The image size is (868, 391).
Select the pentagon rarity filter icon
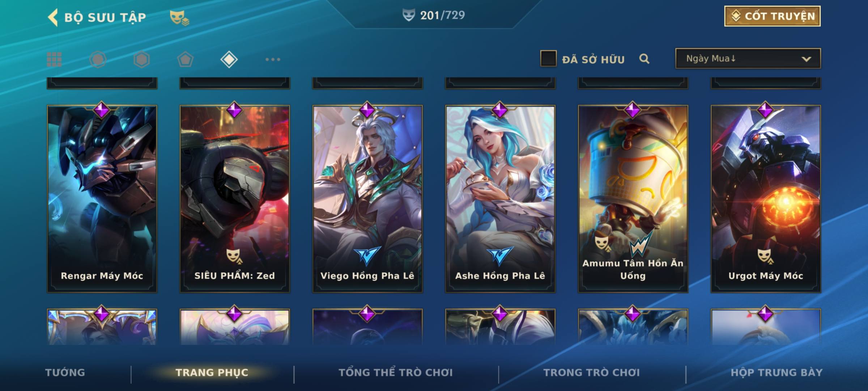[x=185, y=59]
